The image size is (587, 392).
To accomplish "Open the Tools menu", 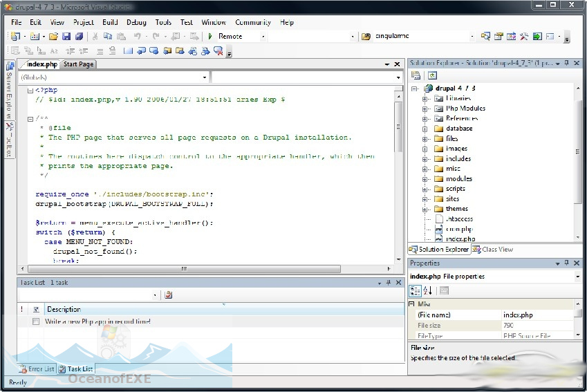I will point(163,22).
